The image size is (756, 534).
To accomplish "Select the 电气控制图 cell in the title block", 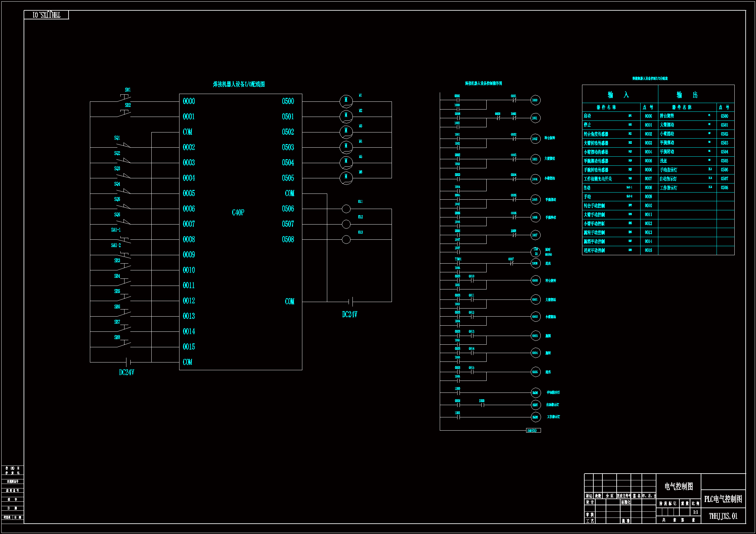I will pyautogui.click(x=679, y=486).
